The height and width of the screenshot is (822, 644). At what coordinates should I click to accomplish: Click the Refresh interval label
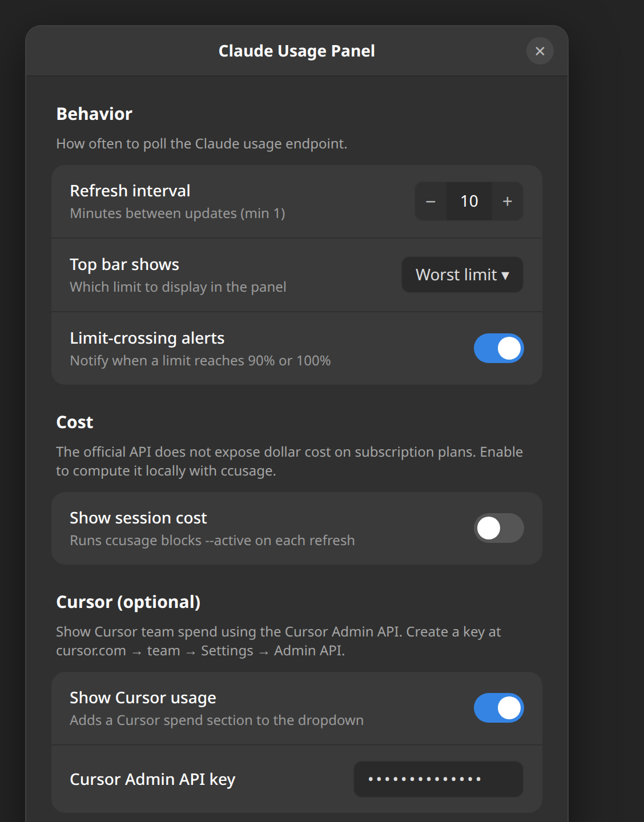[x=130, y=191]
